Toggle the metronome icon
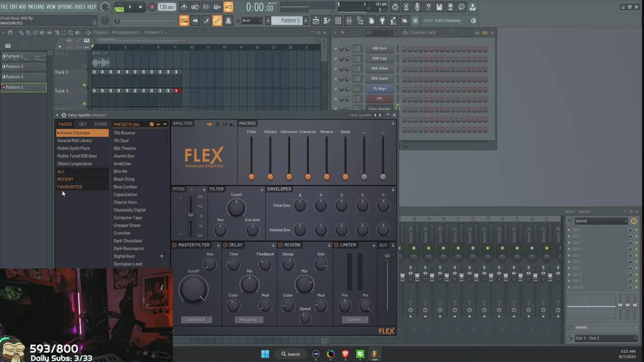The image size is (644, 362). click(184, 7)
